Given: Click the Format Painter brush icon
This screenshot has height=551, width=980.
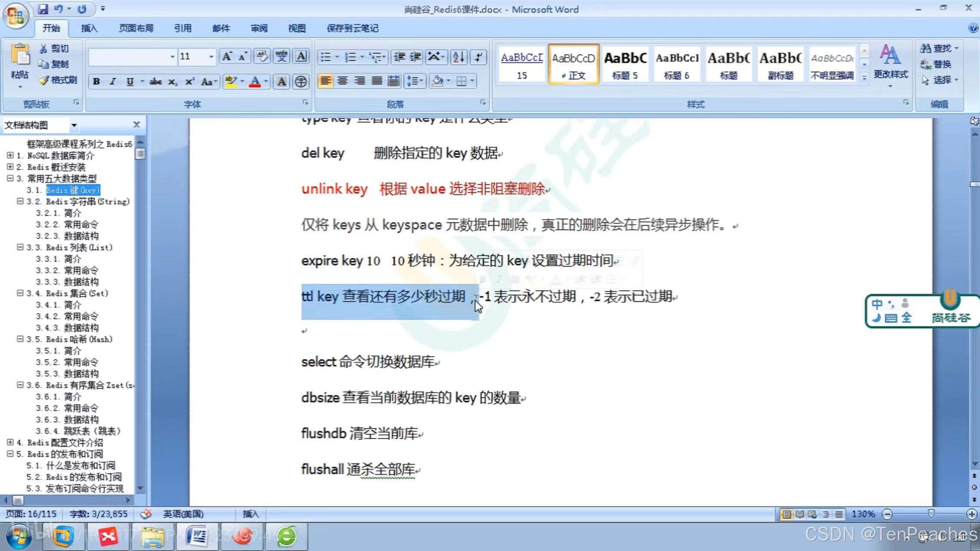Looking at the screenshot, I should [x=44, y=80].
